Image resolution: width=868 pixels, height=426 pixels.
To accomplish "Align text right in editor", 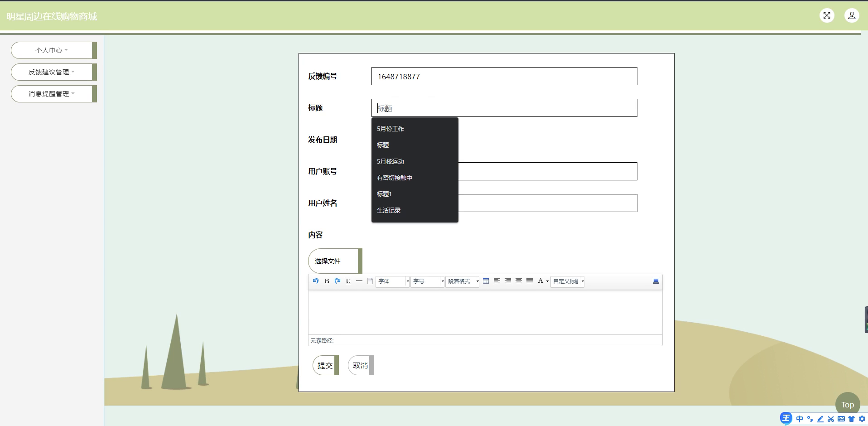I will pyautogui.click(x=507, y=281).
